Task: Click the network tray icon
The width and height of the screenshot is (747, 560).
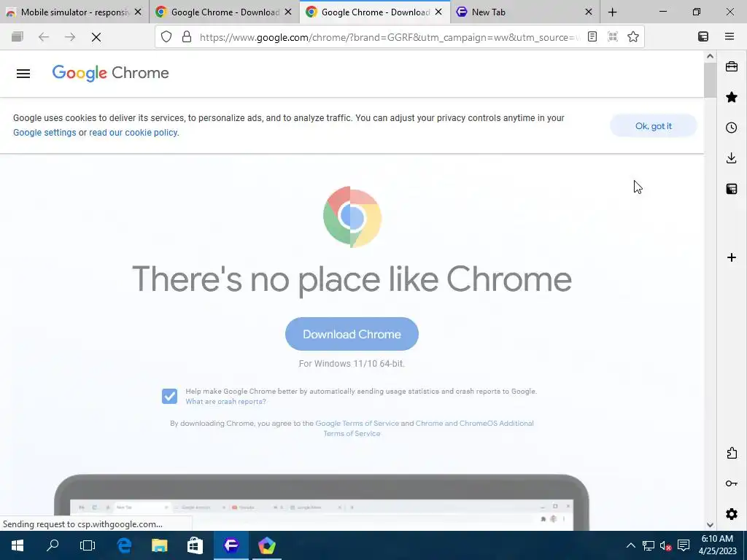Action: coord(649,545)
